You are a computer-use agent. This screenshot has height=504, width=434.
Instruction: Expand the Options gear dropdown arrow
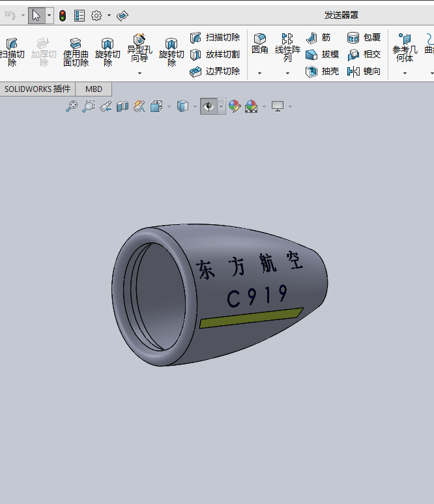[109, 16]
